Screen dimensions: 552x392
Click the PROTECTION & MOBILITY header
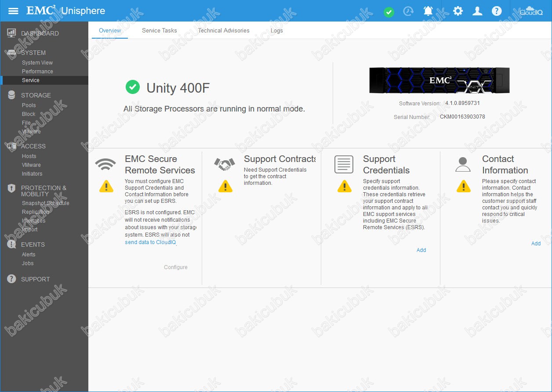tap(44, 191)
